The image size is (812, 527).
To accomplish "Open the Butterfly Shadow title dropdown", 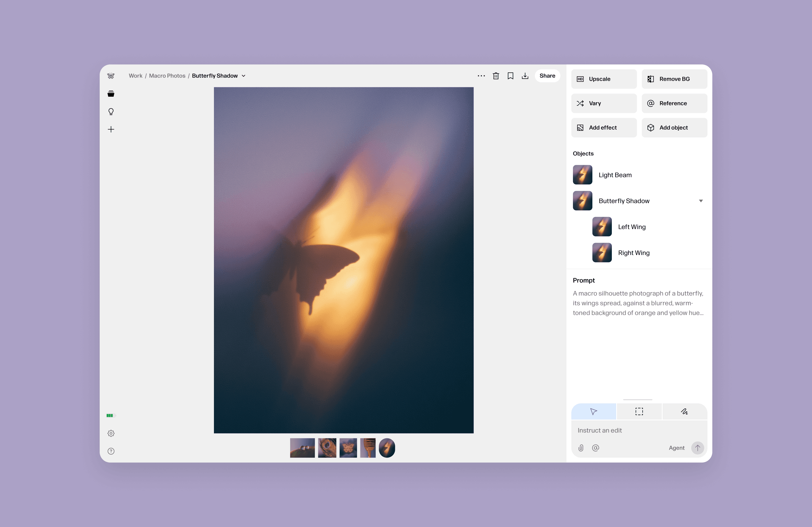I will point(244,76).
